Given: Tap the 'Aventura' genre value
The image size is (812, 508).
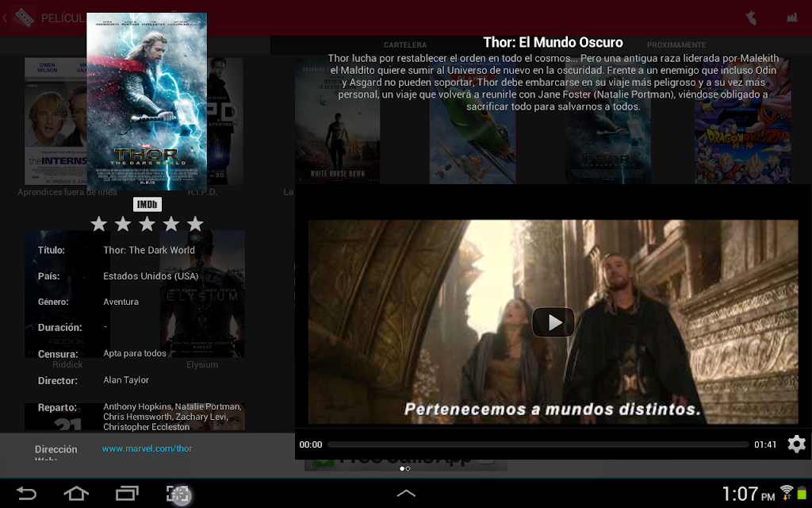Looking at the screenshot, I should 121,302.
